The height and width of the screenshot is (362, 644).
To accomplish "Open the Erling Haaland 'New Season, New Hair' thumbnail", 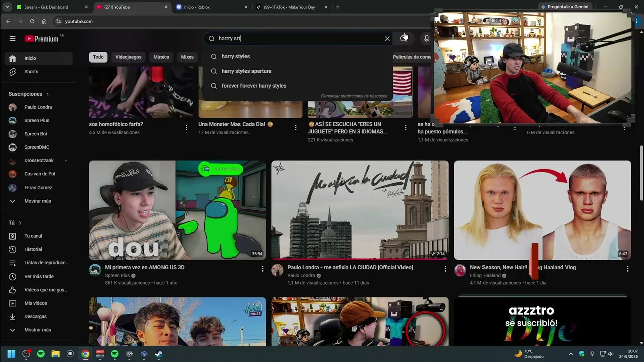I will click(x=542, y=210).
